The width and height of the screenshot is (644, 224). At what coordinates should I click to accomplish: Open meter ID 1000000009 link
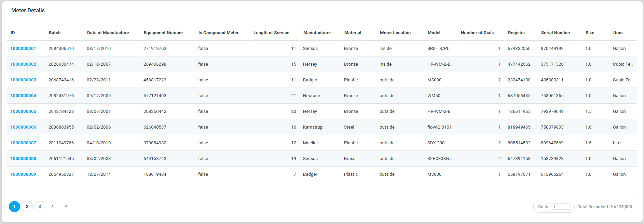click(x=23, y=174)
